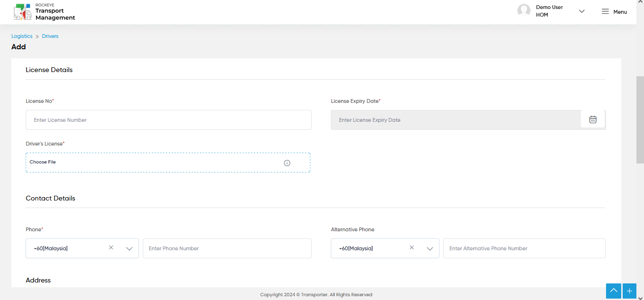Show info icon in Driver's License upload
The width and height of the screenshot is (644, 300).
tap(287, 163)
